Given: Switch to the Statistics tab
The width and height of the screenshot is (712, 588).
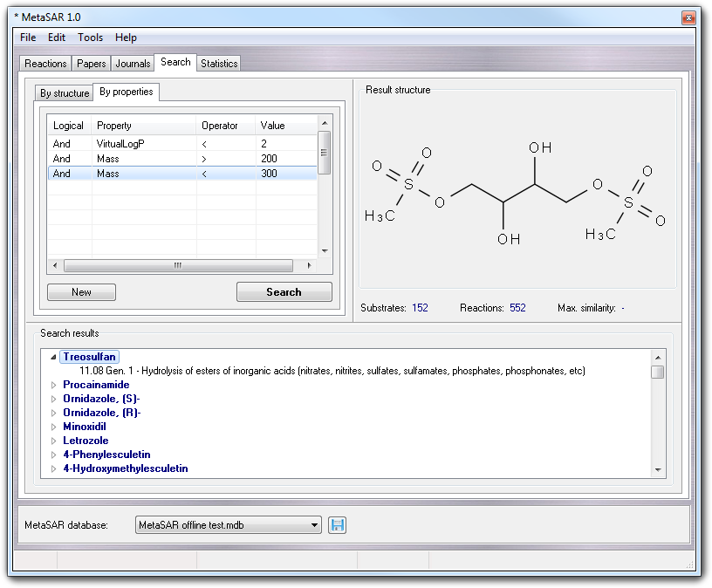Looking at the screenshot, I should (x=218, y=64).
